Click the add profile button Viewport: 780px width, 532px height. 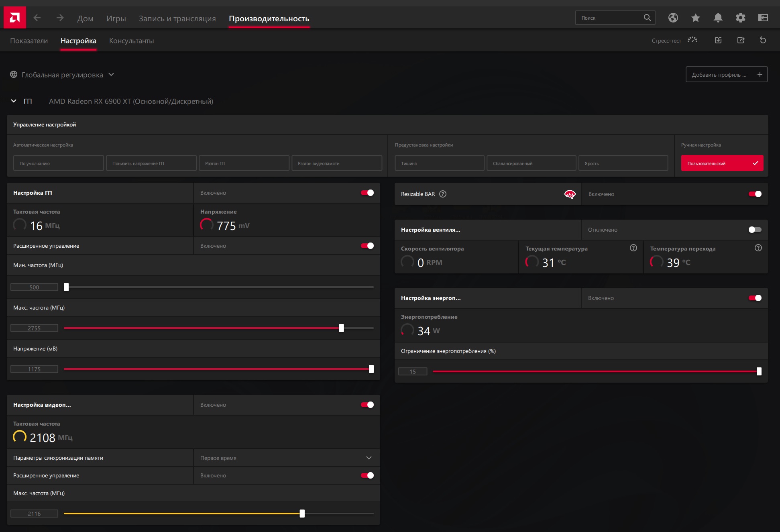point(727,75)
